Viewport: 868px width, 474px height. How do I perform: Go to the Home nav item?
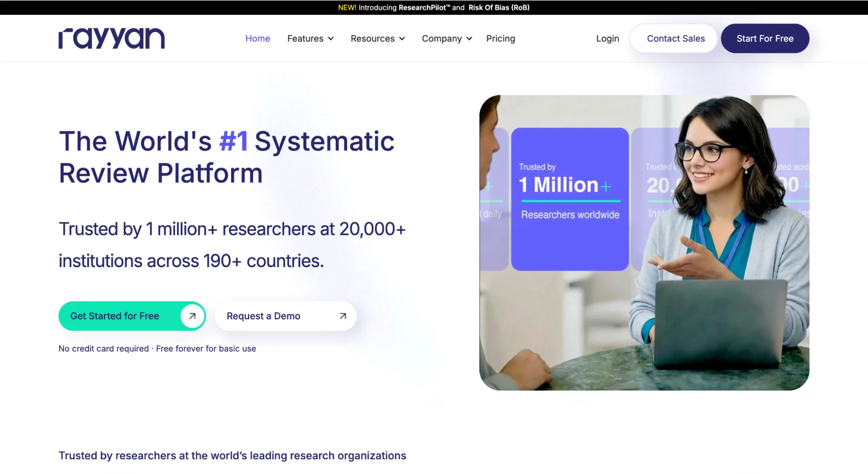pyautogui.click(x=257, y=38)
